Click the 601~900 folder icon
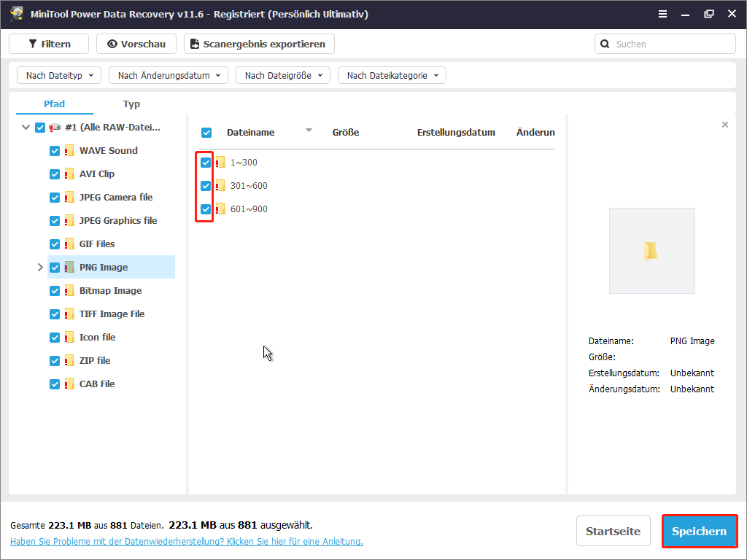747x560 pixels. 220,209
